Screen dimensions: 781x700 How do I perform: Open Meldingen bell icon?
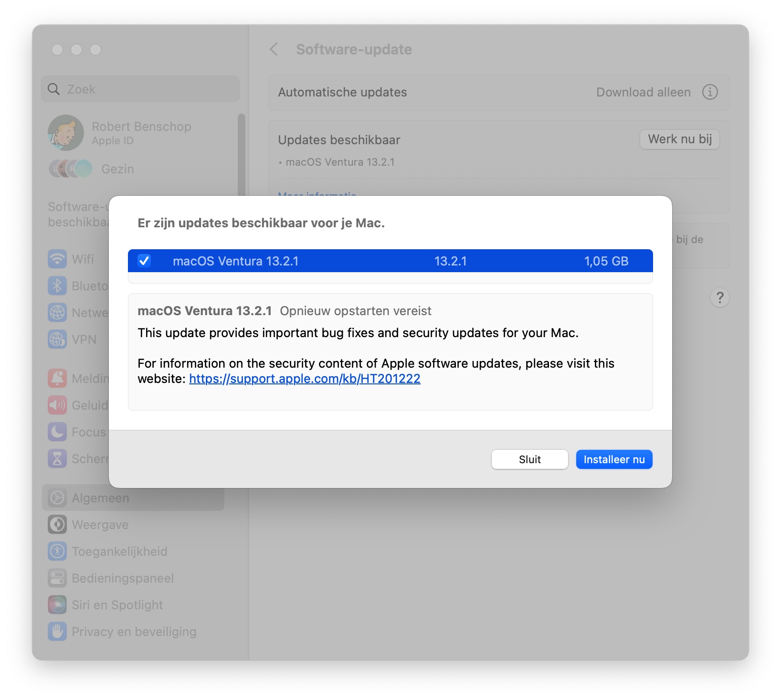pos(57,379)
